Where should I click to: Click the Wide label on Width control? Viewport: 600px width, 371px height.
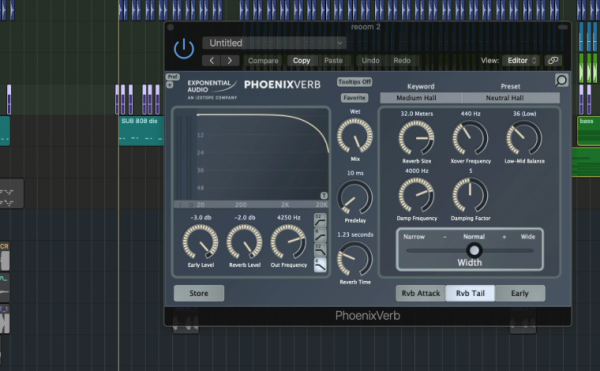528,237
